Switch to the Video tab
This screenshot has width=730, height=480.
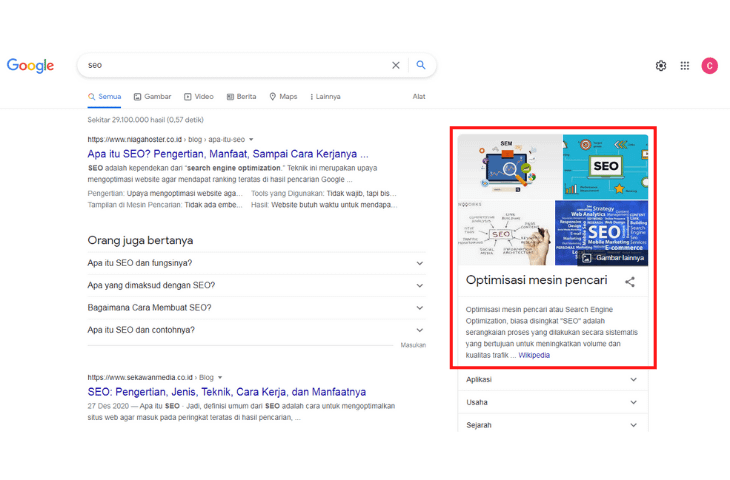pyautogui.click(x=199, y=97)
